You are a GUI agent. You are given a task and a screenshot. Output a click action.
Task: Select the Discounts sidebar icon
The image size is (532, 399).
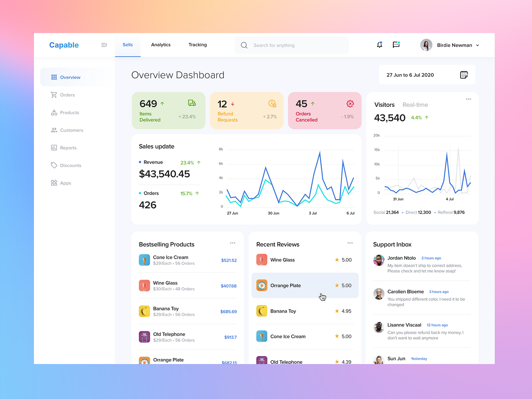54,165
